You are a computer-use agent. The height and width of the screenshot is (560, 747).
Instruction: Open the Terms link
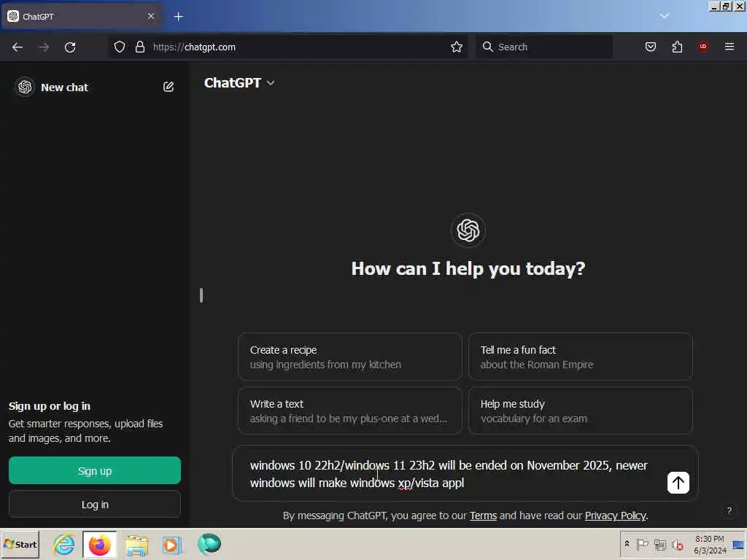point(483,516)
